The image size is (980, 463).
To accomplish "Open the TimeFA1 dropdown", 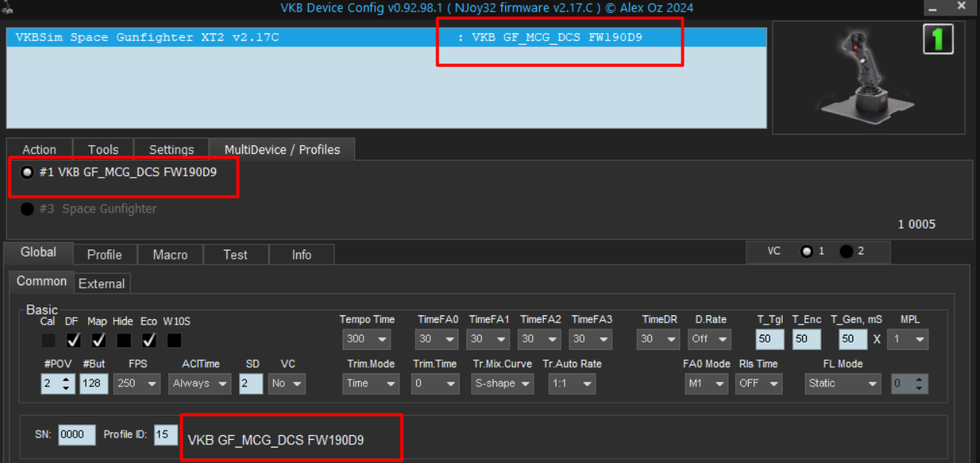I will click(x=489, y=339).
